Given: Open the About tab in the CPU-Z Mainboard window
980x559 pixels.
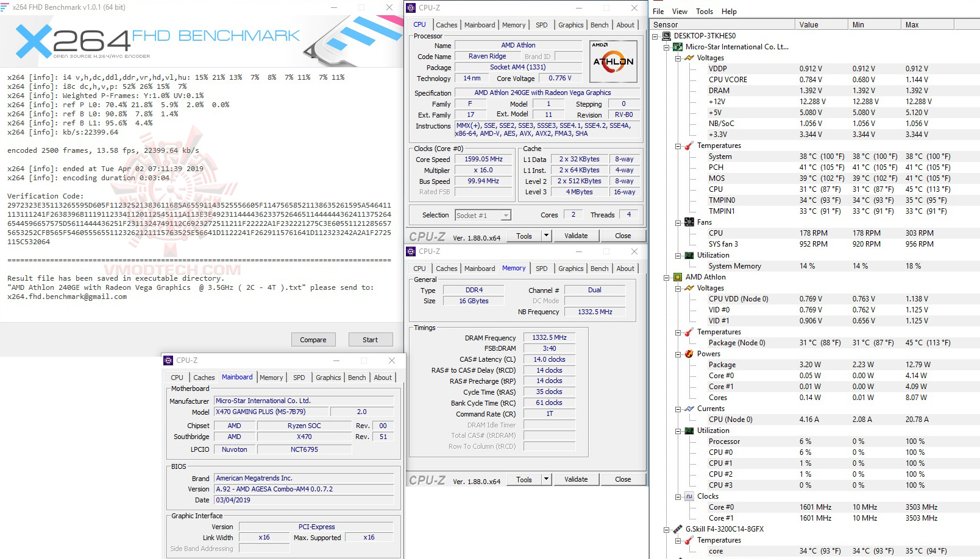Looking at the screenshot, I should tap(383, 378).
